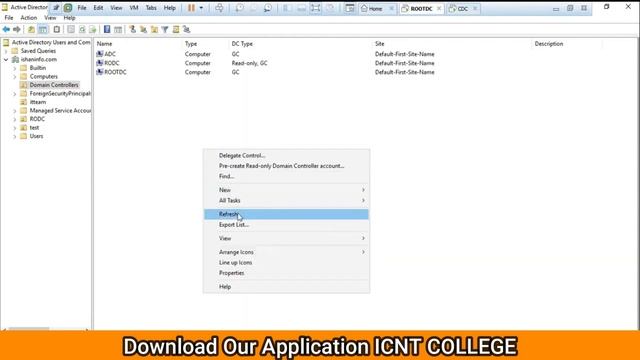Click the VMware manage snapshots icon
The image size is (640, 360).
coord(268,8)
